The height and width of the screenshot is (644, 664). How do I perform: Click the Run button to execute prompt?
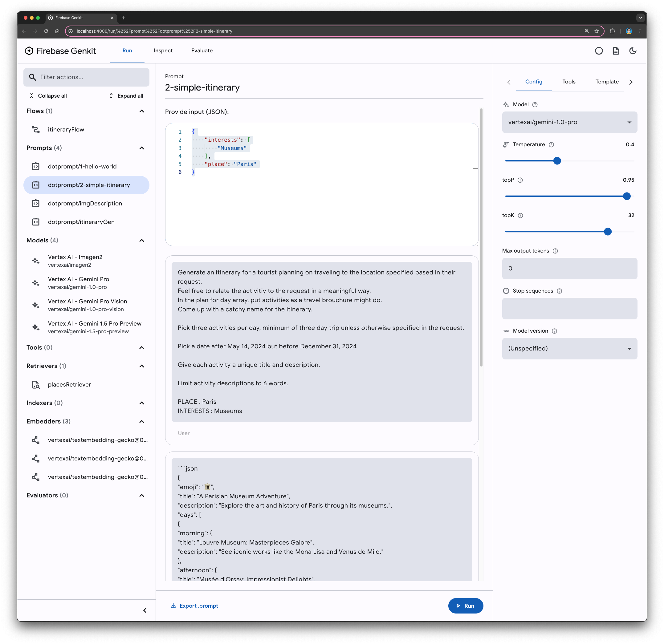tap(466, 606)
